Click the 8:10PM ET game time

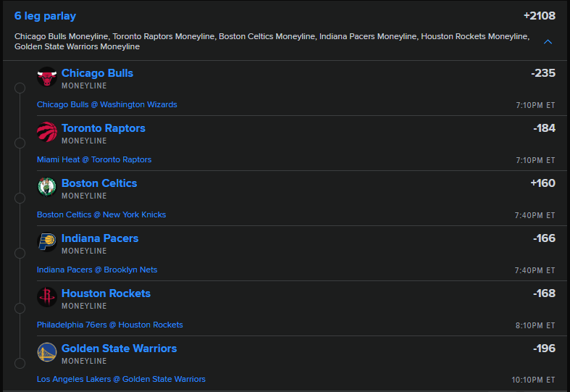click(535, 325)
